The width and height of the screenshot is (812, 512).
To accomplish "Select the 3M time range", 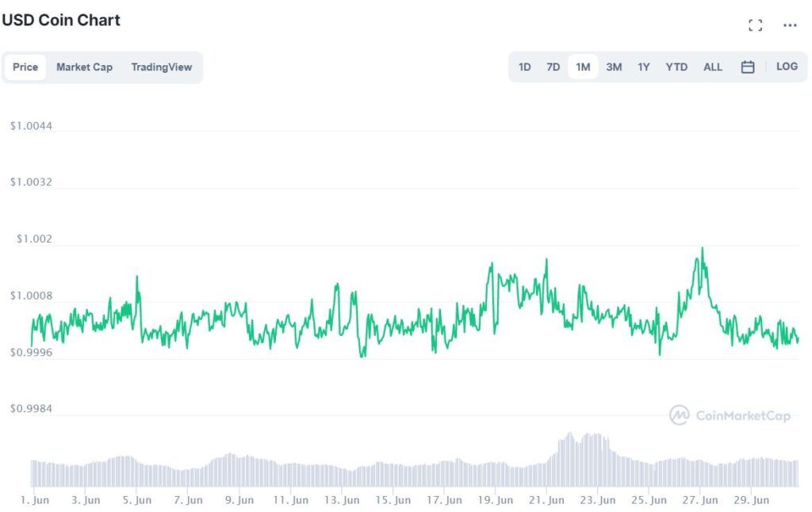I will [x=614, y=67].
